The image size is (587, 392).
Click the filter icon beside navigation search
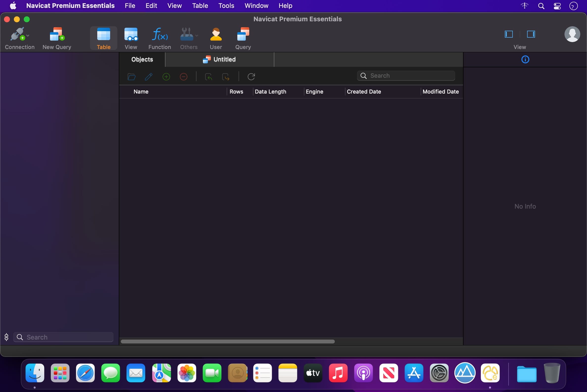click(6, 337)
